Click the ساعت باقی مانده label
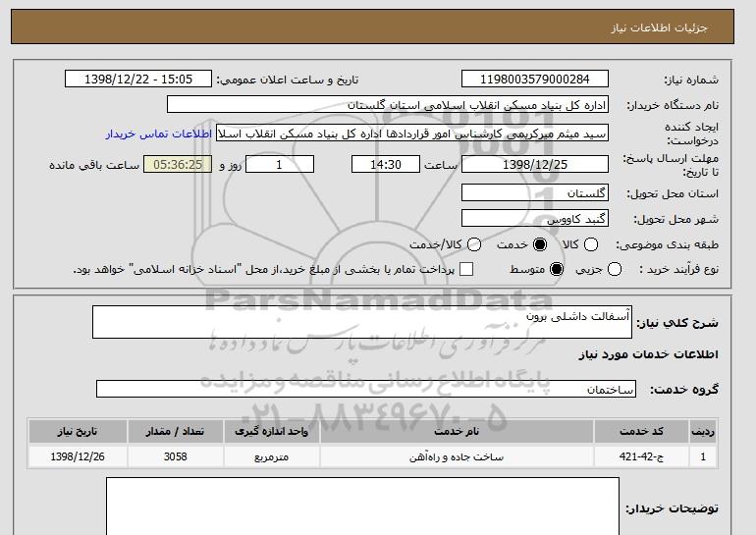Viewport: 756px width, 535px height. 94,165
